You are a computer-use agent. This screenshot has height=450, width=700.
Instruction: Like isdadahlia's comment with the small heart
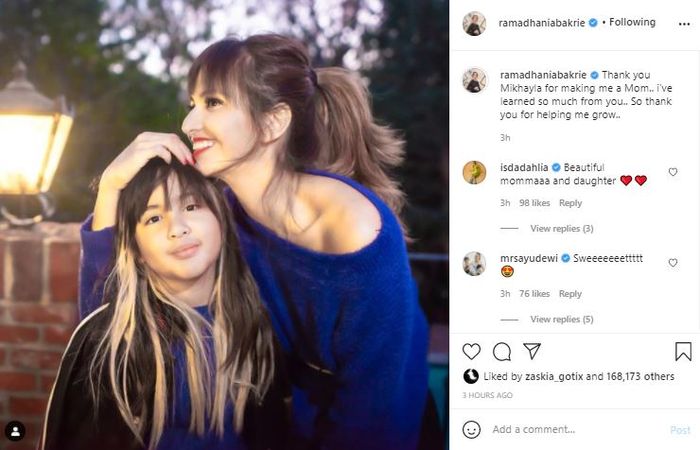pos(673,172)
